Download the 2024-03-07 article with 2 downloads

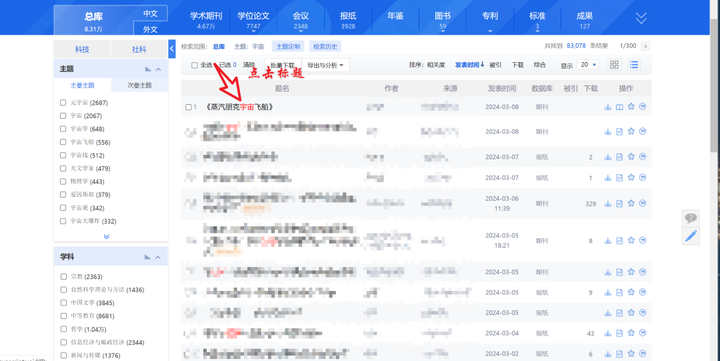point(608,157)
